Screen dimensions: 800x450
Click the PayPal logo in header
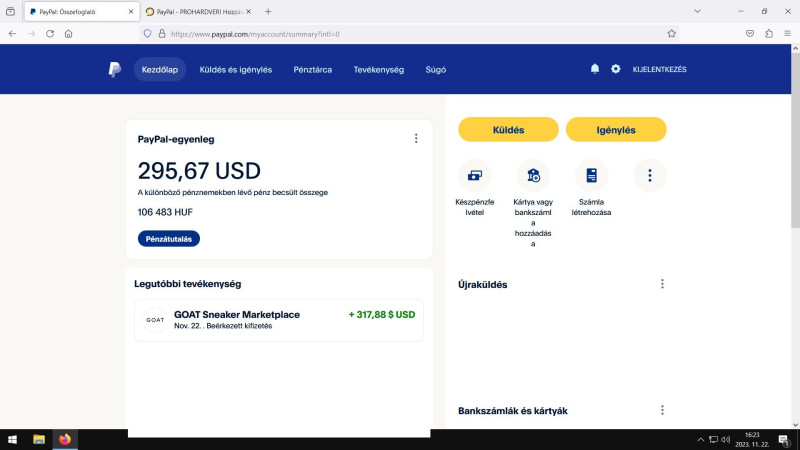(x=115, y=69)
